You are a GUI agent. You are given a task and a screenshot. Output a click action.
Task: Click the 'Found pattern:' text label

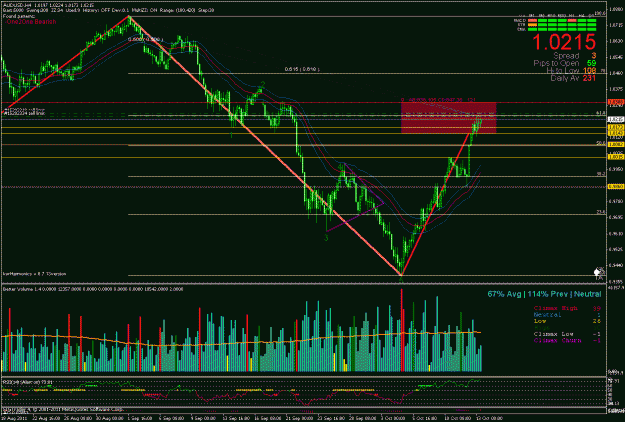(x=19, y=16)
